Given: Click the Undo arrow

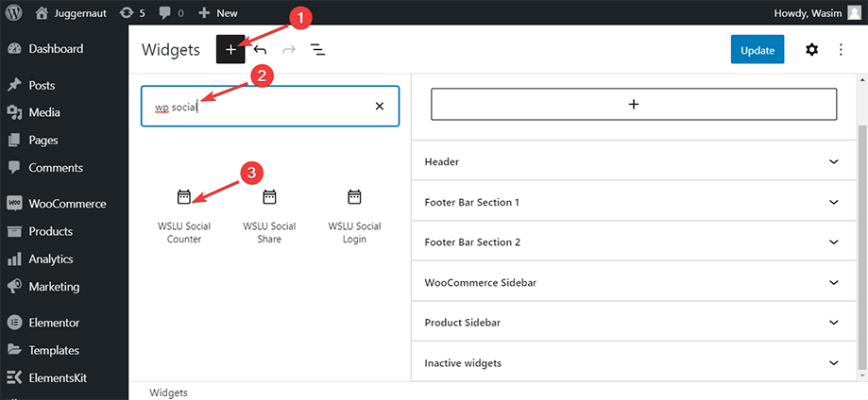Looking at the screenshot, I should click(x=260, y=50).
